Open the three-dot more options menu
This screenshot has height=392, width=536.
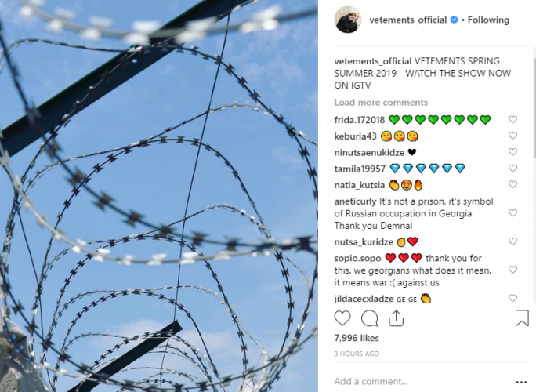[521, 382]
